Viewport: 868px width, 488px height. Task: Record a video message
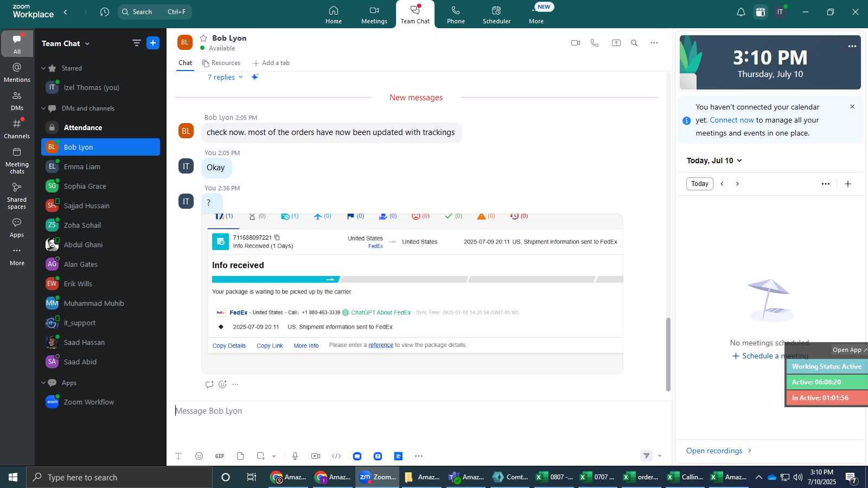316,456
